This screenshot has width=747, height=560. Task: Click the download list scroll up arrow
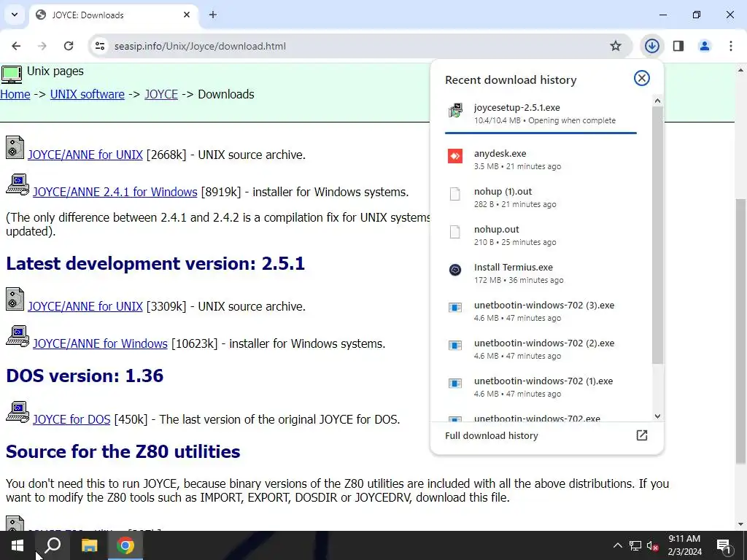657,101
